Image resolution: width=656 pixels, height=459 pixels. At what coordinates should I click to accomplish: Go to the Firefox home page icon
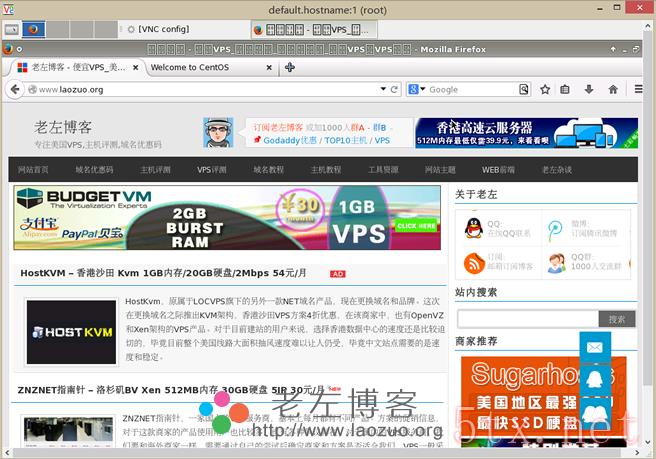click(x=613, y=89)
